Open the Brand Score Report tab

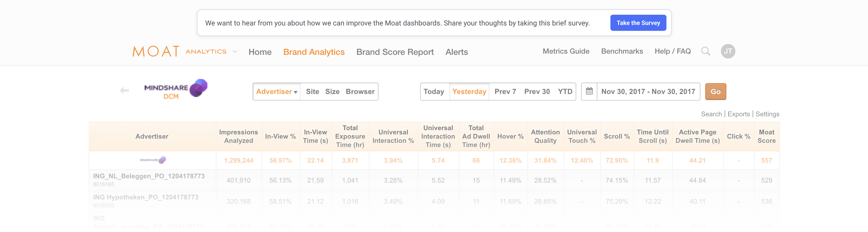[395, 52]
